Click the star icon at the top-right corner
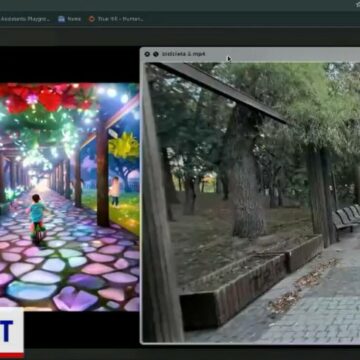Screen dimensions: 360x360 coord(358,4)
